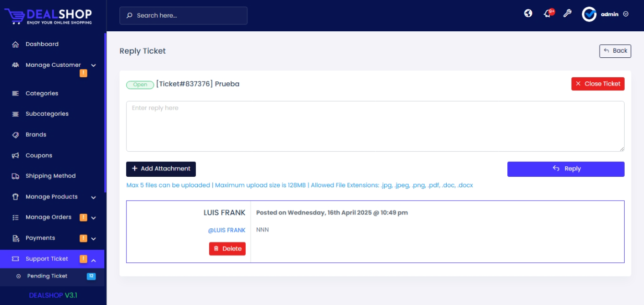Screen dimensions: 644x305
Task: Click the Coupons megaphone icon
Action: pyautogui.click(x=16, y=155)
